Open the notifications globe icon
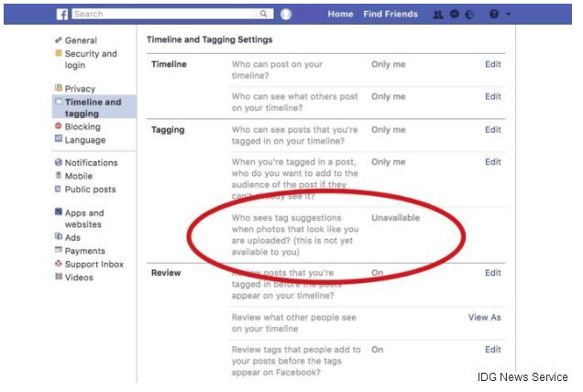Screen dimensions: 583x392 (469, 15)
